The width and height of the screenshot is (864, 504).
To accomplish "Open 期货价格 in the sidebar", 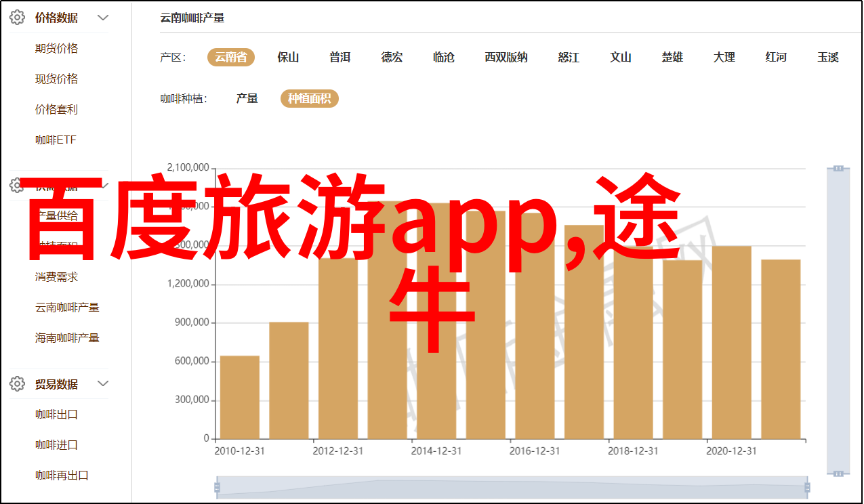I will pyautogui.click(x=57, y=48).
